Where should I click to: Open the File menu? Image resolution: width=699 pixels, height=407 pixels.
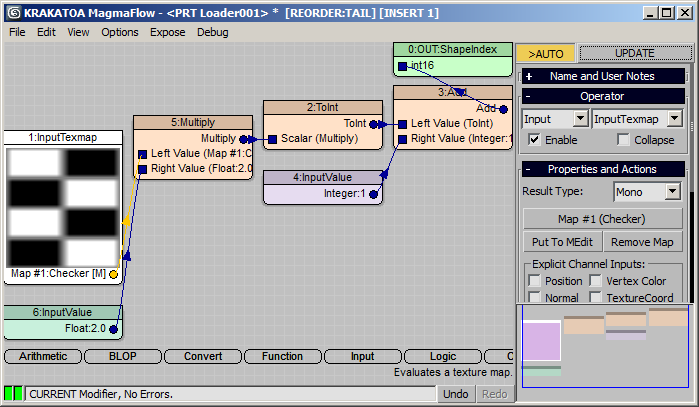[17, 32]
